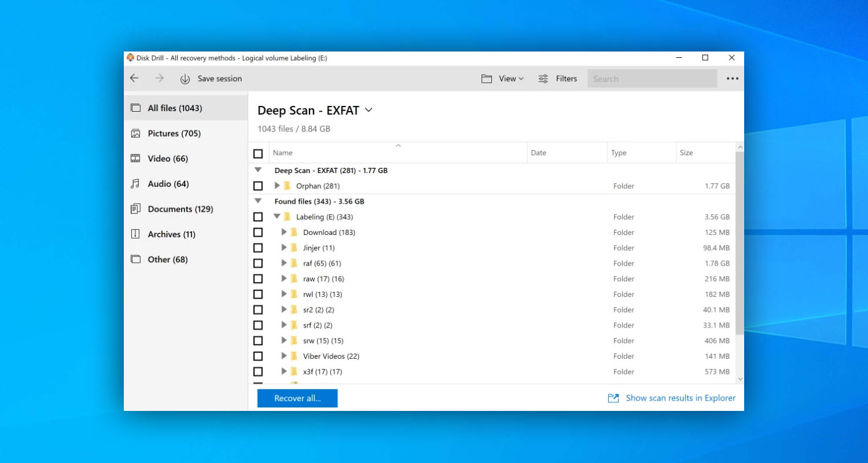868x463 pixels.
Task: Collapse the Deep Scan - EXFAT (281) group
Action: click(258, 170)
